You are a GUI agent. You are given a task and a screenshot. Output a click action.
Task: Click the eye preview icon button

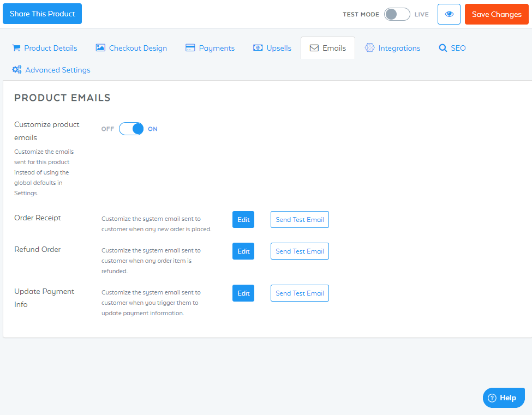(x=449, y=14)
